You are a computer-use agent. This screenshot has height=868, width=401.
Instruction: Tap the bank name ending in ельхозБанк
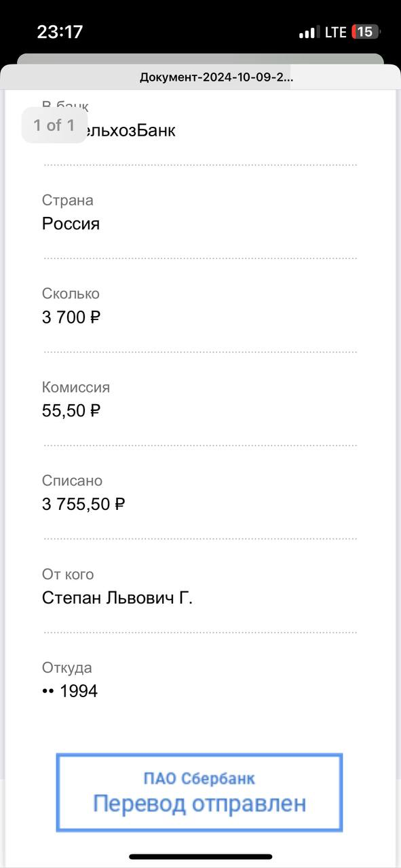131,130
